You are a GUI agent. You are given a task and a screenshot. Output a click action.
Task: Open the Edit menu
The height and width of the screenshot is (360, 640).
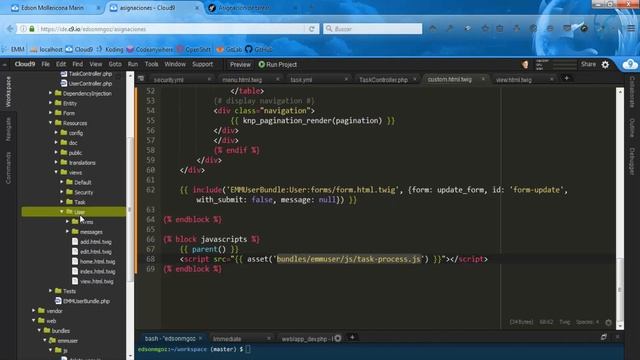pos(61,64)
